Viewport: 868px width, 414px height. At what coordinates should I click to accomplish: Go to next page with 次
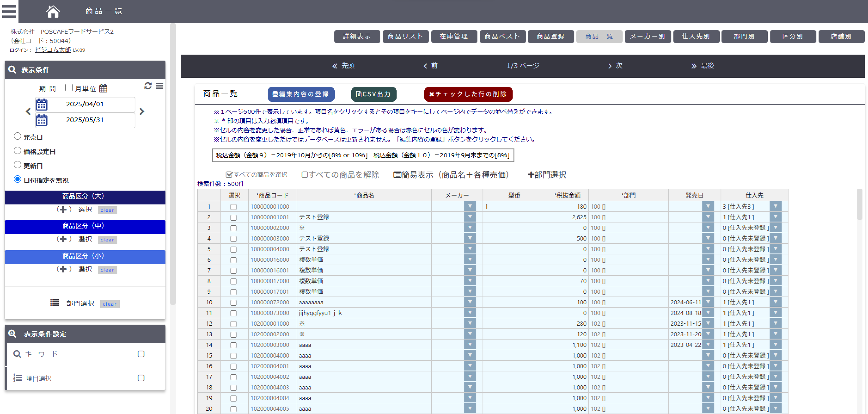(615, 66)
